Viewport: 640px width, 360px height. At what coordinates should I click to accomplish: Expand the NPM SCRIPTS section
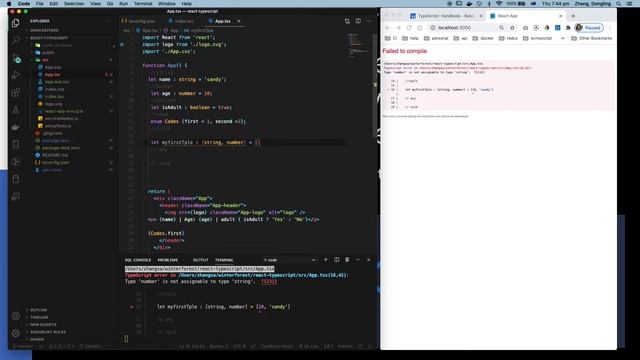(43, 324)
